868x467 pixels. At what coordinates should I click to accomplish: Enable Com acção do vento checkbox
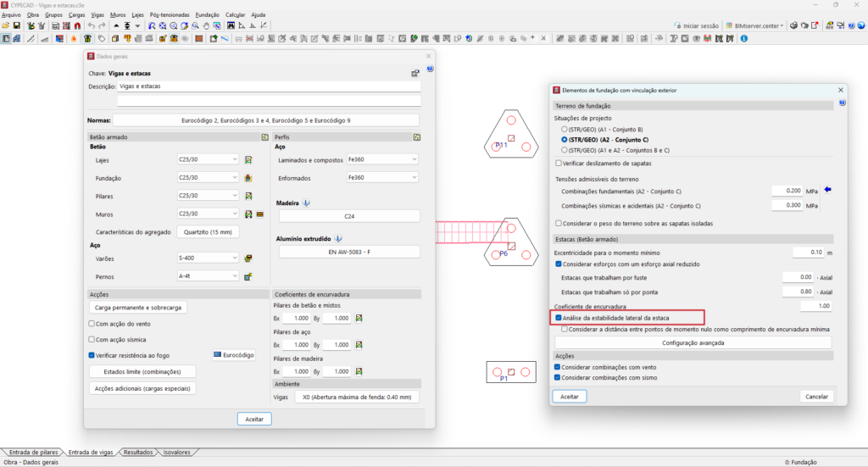point(92,324)
